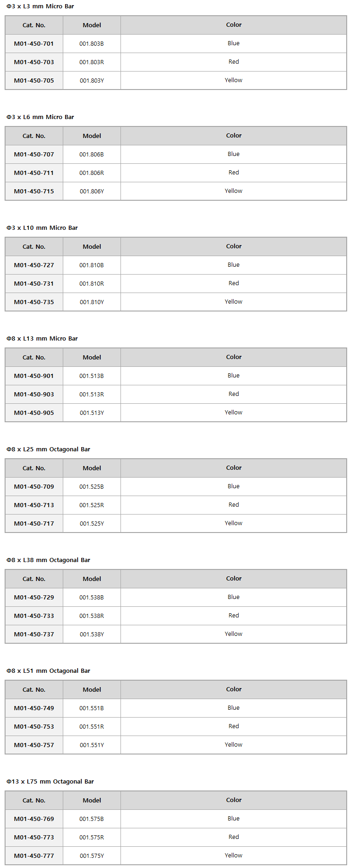The width and height of the screenshot is (349, 868).
Task: Click the Φ3 x L6 mm Micro Bar heading
Action: 40,117
